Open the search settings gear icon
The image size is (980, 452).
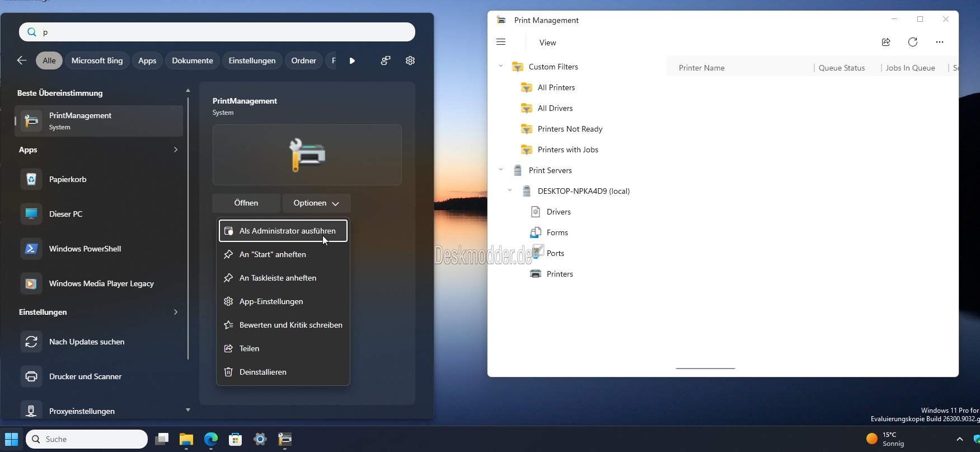tap(410, 60)
